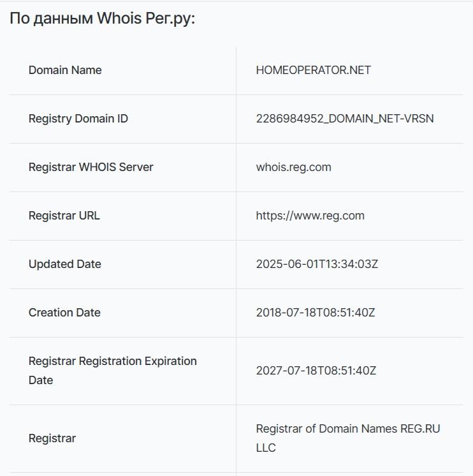This screenshot has height=476, width=473.
Task: Click 'REG.RU' in the Registrar value
Action: [x=420, y=429]
